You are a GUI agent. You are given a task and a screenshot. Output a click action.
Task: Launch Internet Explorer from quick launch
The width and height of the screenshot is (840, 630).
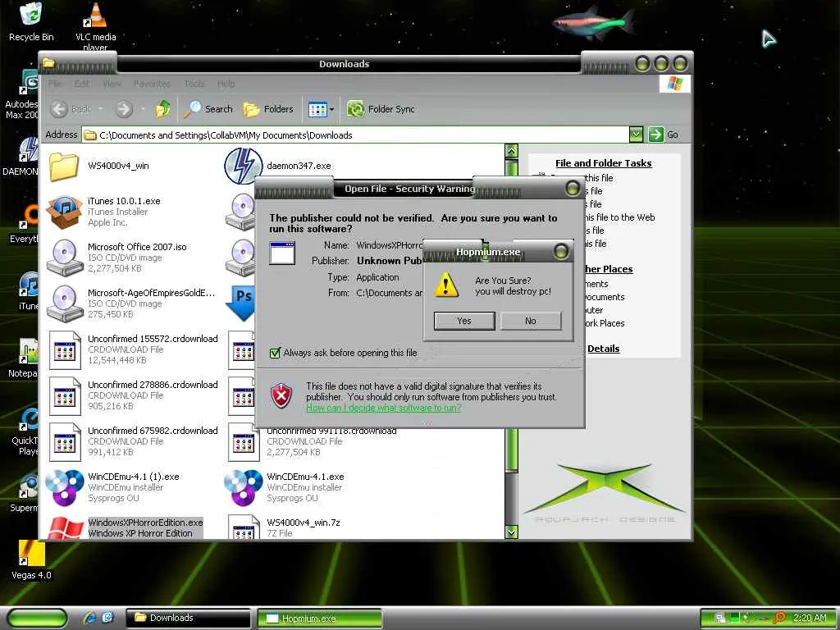coord(89,618)
